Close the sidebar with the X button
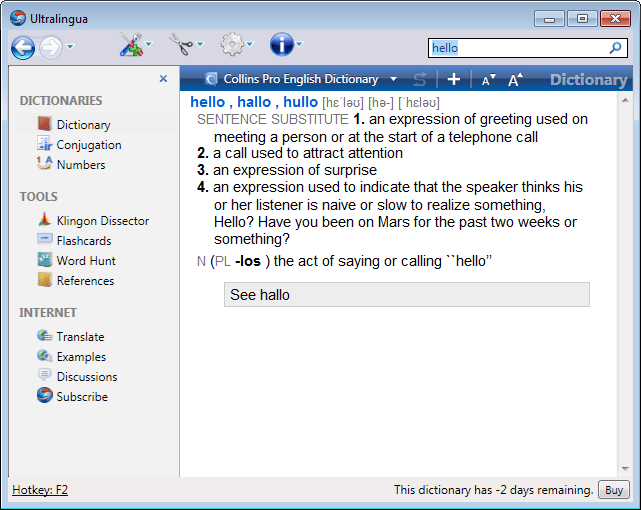The width and height of the screenshot is (641, 510). pyautogui.click(x=163, y=78)
